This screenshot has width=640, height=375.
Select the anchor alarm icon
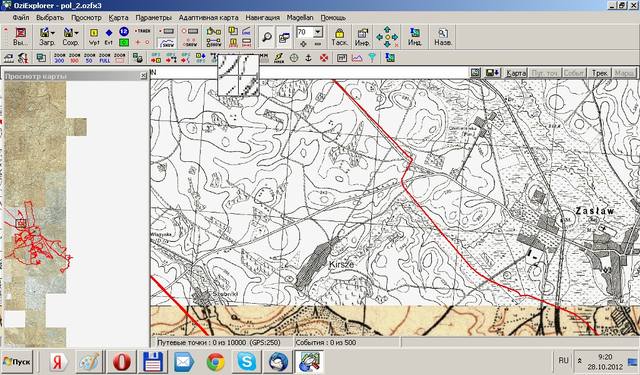tap(309, 58)
